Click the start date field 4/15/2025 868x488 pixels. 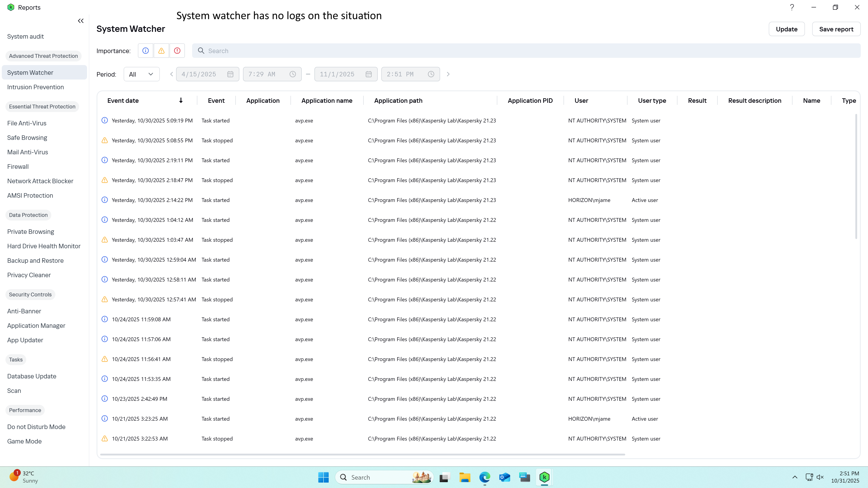[208, 74]
